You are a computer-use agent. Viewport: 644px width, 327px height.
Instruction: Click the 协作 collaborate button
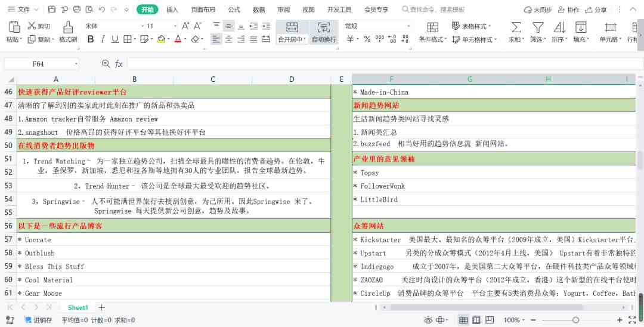[569, 10]
